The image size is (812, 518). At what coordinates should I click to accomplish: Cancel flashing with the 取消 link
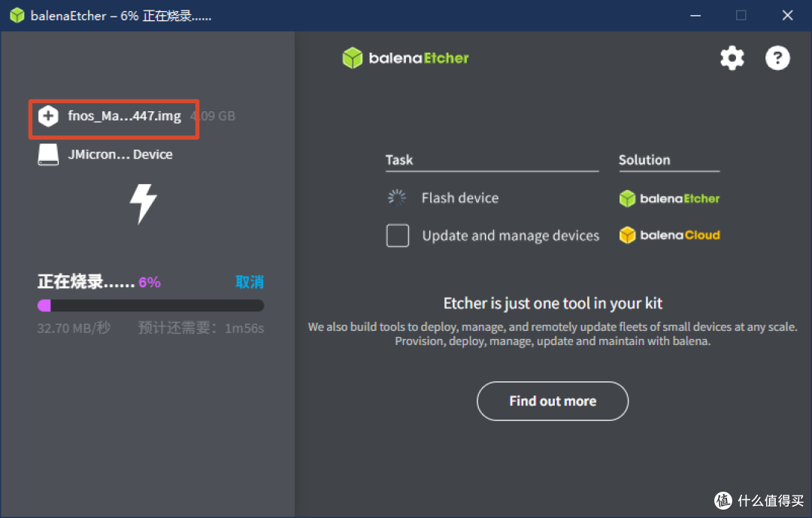click(250, 282)
